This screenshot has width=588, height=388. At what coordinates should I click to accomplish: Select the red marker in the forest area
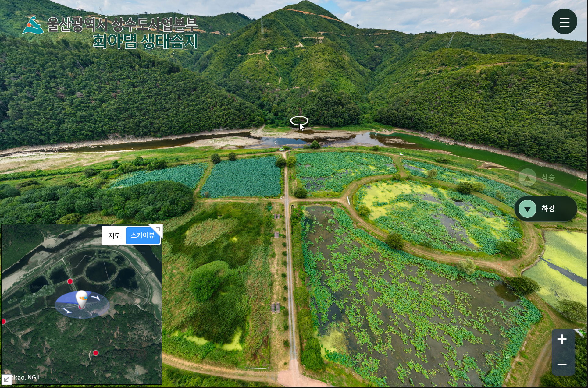click(x=96, y=353)
